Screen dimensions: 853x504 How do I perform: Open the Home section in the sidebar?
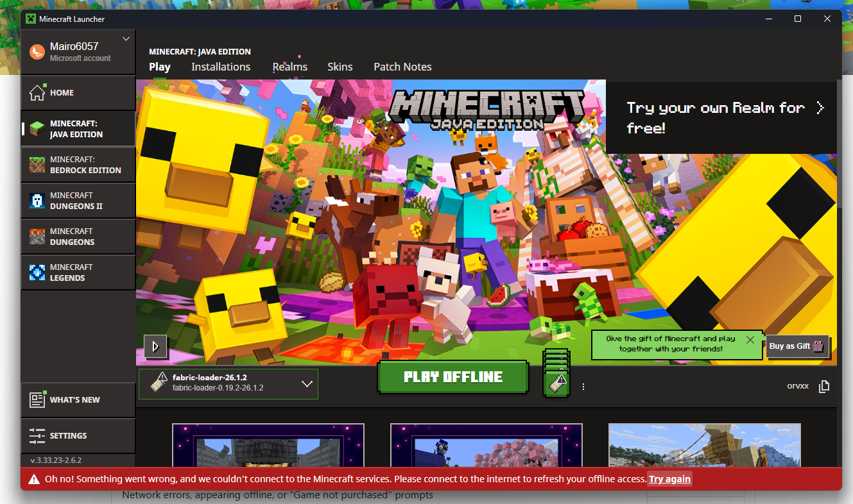(x=78, y=93)
